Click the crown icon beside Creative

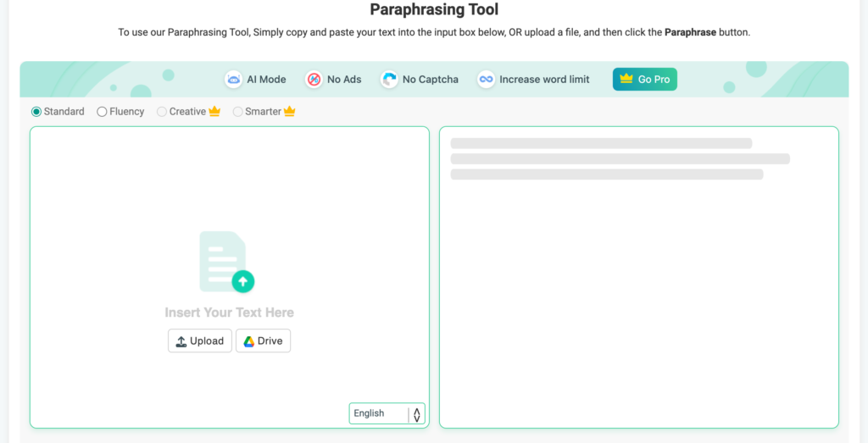pos(214,112)
